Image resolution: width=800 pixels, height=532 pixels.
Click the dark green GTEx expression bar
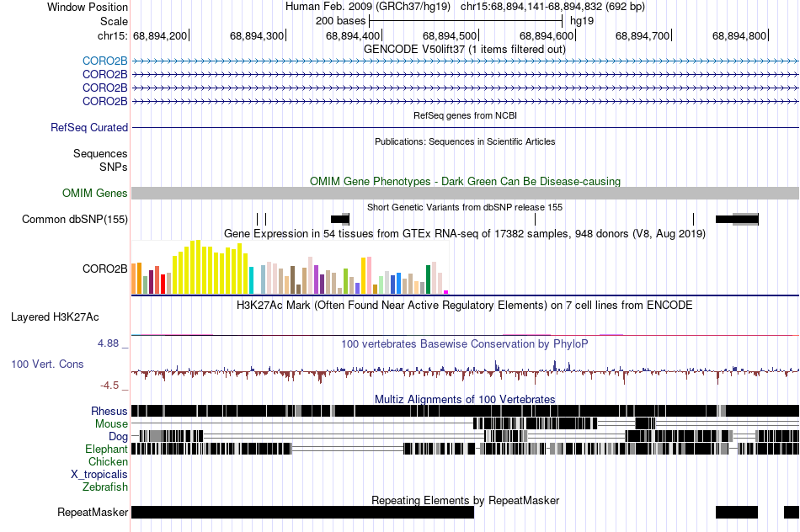pyautogui.click(x=428, y=279)
